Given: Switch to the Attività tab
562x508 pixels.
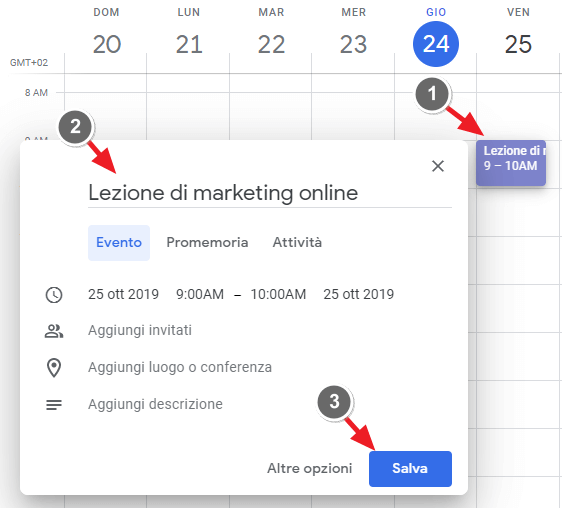Looking at the screenshot, I should point(297,243).
